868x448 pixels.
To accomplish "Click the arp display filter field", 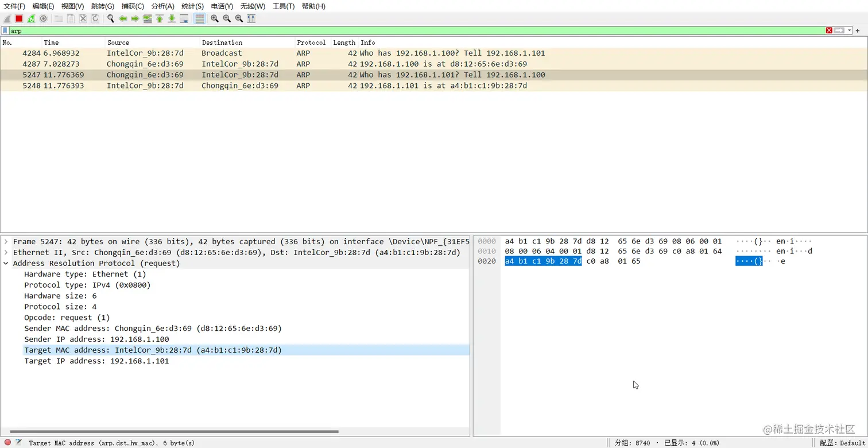I will [x=416, y=30].
